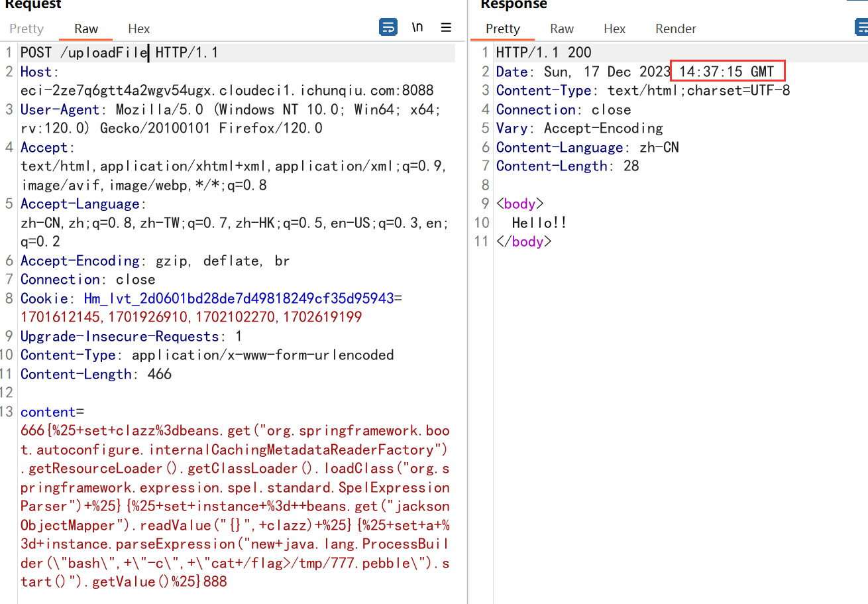The height and width of the screenshot is (604, 868).
Task: Click the cookie name 'Hm_lvt_2d0601bd28de7d49818249cf35d95943'
Action: point(239,298)
